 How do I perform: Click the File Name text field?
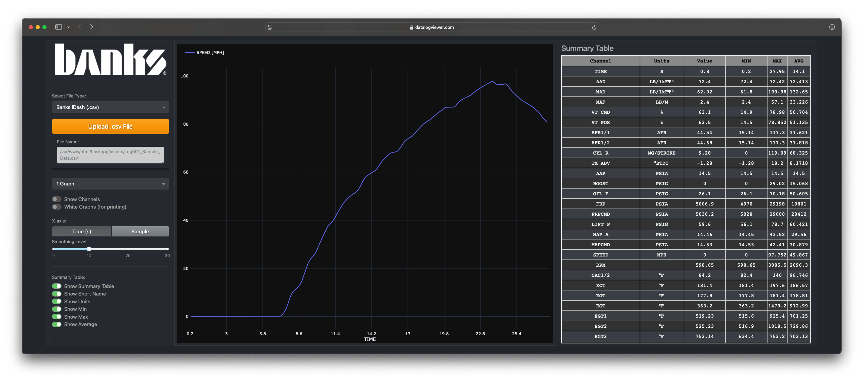pyautogui.click(x=110, y=155)
